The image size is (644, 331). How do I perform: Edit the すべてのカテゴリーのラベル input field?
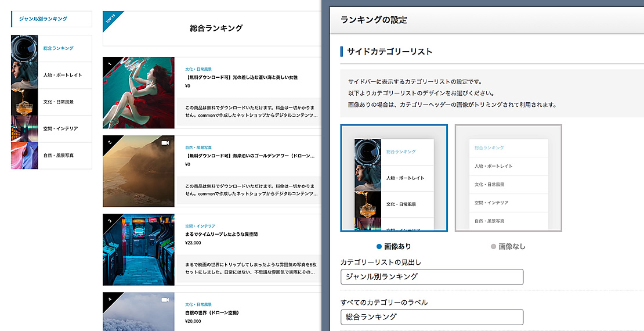[432, 317]
